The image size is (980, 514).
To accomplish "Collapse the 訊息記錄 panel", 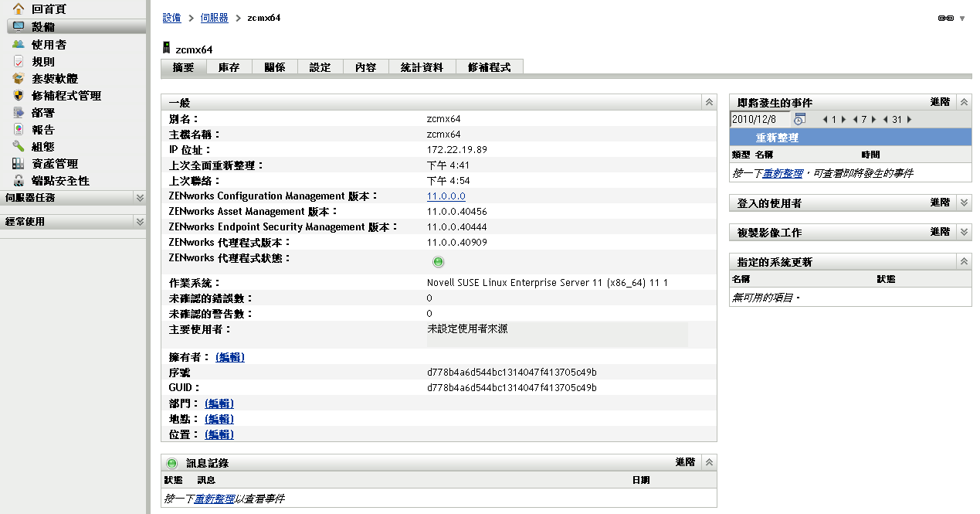I will [709, 462].
